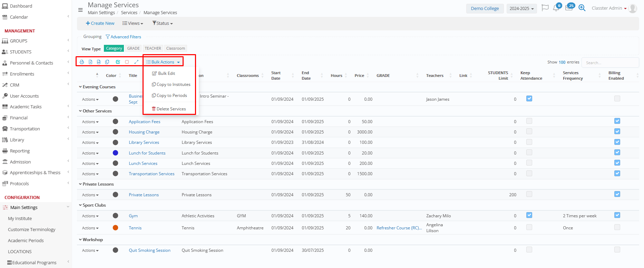
Task: Open the notifications bell icon
Action: click(556, 8)
